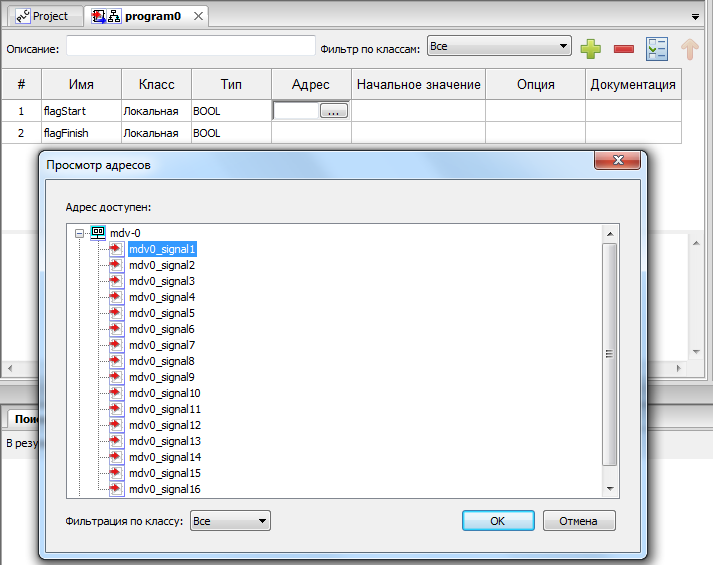
Task: Click the green plus add variable icon
Action: click(x=590, y=47)
